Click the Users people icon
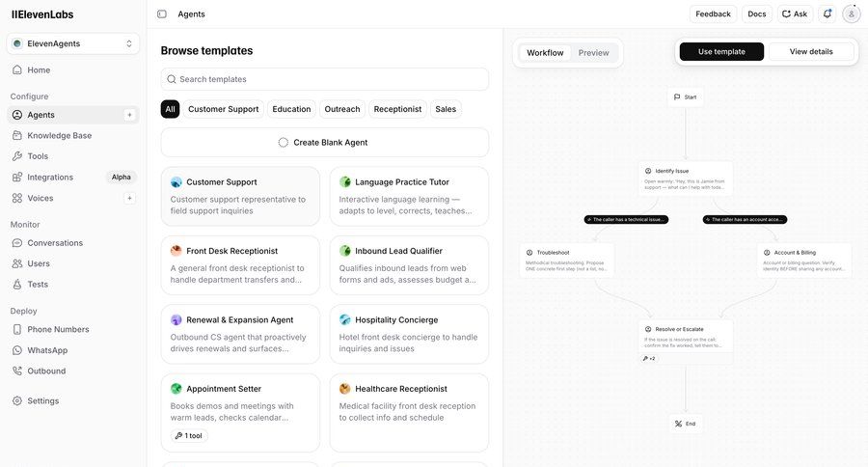This screenshot has width=868, height=467. 17,263
